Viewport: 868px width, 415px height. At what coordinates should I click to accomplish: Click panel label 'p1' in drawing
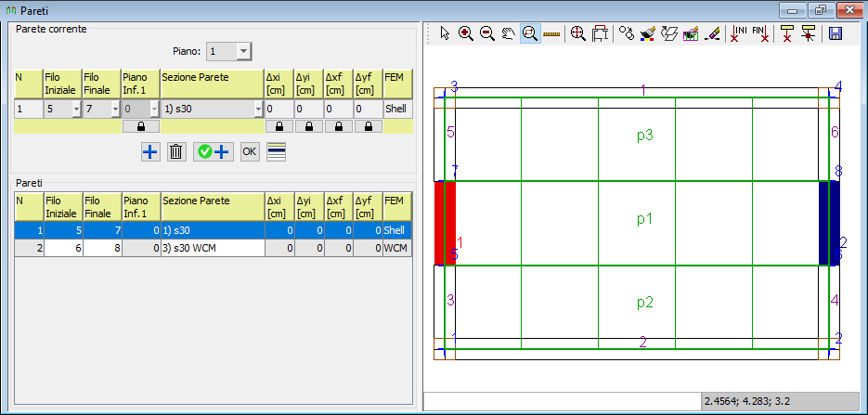645,219
